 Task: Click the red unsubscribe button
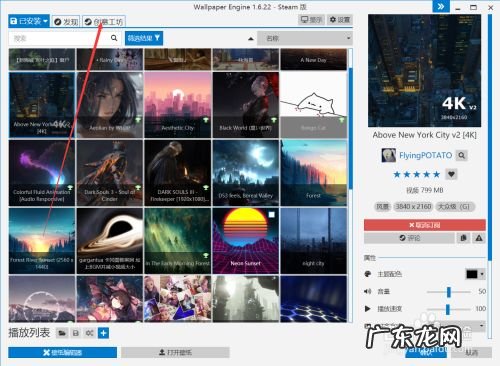425,225
